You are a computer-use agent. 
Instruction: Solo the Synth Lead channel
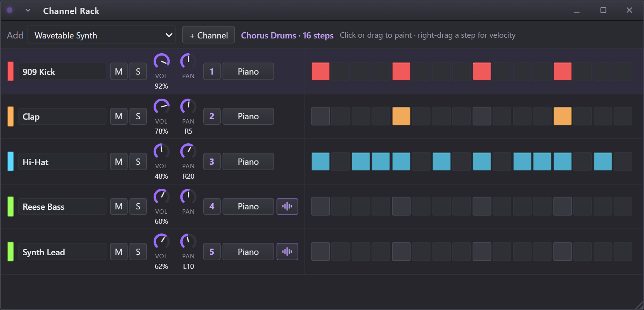(x=138, y=252)
